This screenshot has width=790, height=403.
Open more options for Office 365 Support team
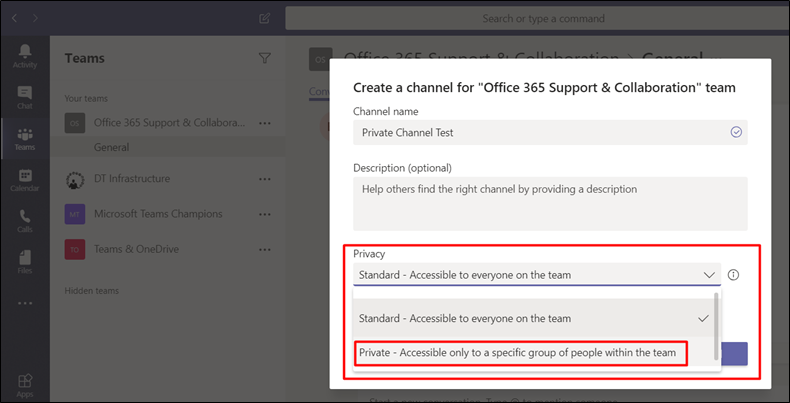pyautogui.click(x=265, y=123)
